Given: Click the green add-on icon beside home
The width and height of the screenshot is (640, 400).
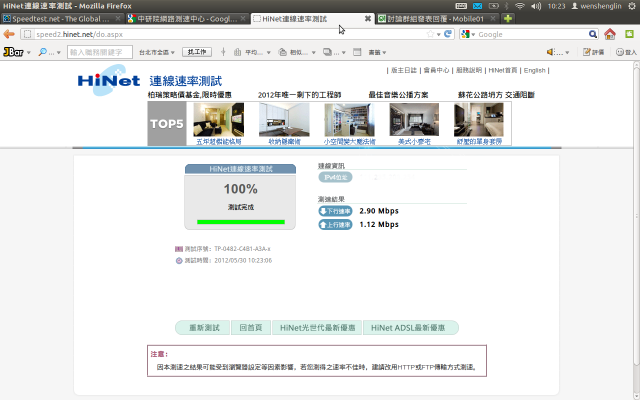Looking at the screenshot, I should 629,34.
